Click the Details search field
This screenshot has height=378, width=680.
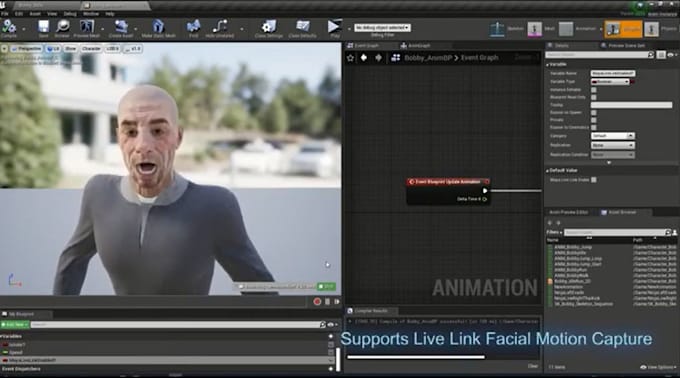click(x=600, y=55)
